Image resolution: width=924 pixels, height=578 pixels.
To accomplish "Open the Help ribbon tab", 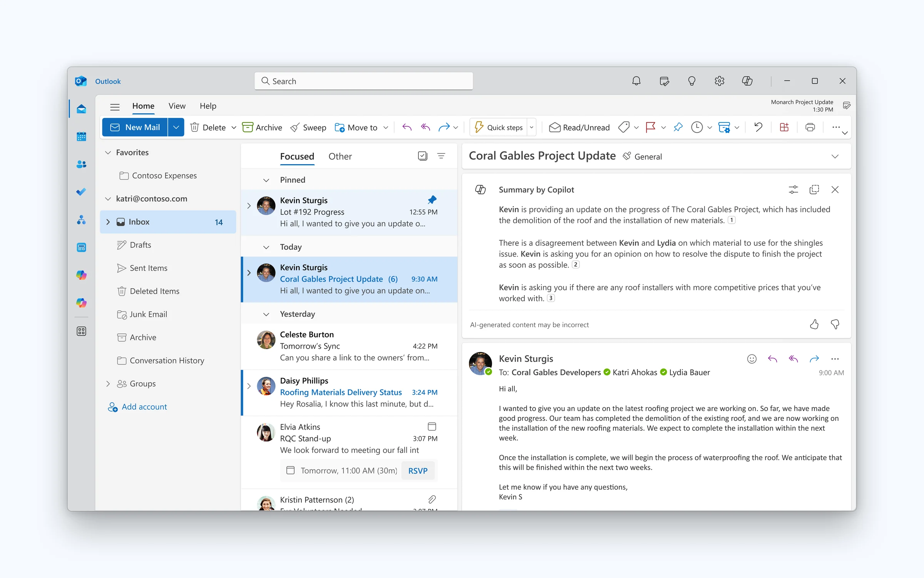I will (x=208, y=106).
